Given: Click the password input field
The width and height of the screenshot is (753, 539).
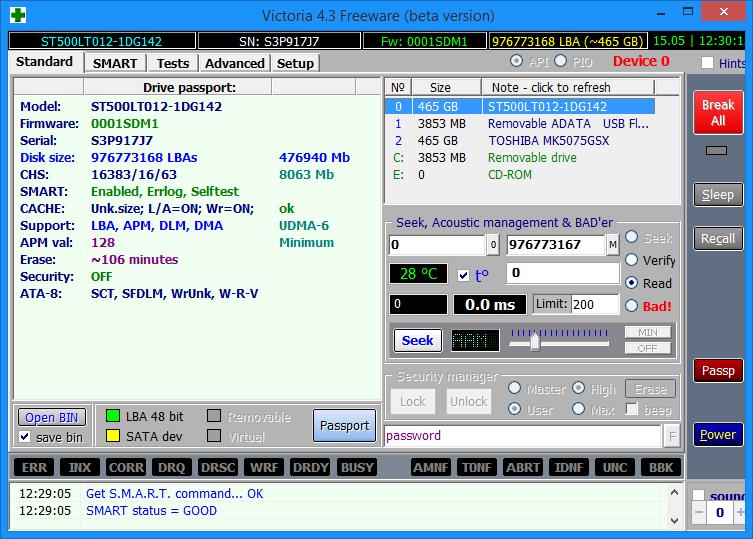Looking at the screenshot, I should click(522, 436).
